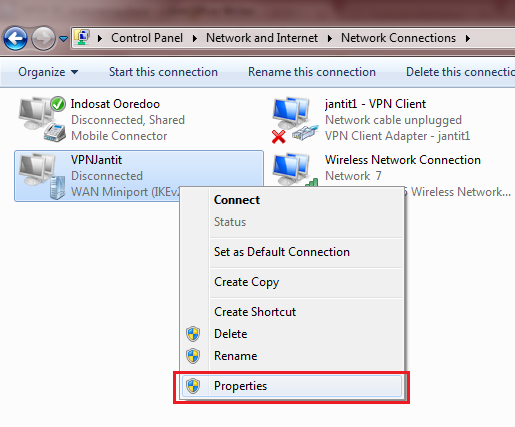Choose Set as Default Connection

pos(282,252)
